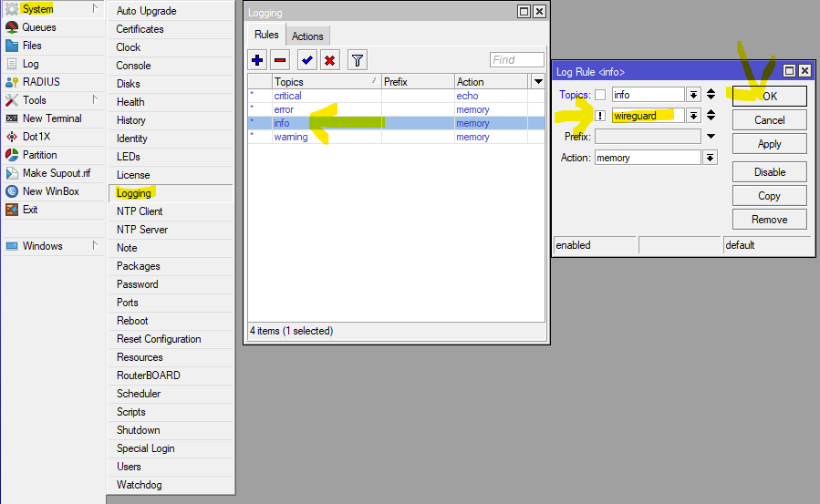Click the New WinBox icon
820x504 pixels.
12,191
